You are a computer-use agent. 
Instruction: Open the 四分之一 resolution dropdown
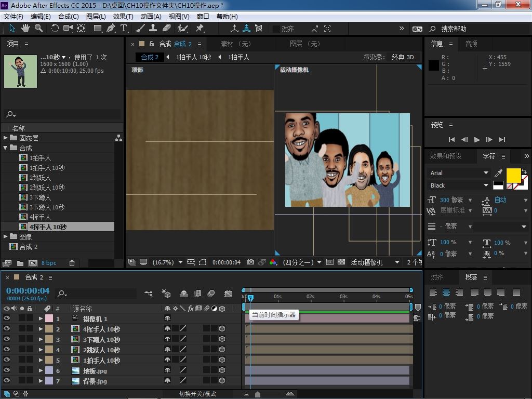pos(302,262)
